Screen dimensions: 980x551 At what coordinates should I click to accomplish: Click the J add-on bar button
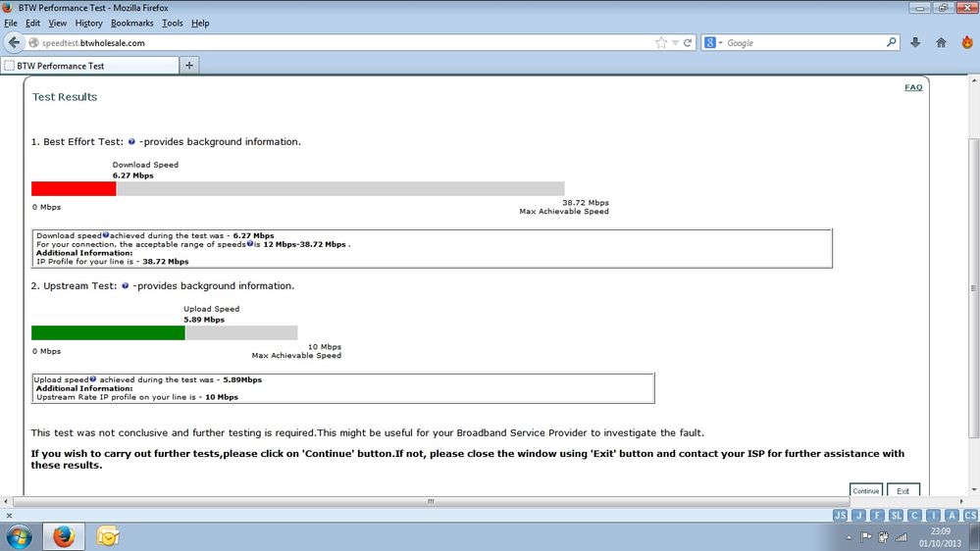point(858,516)
